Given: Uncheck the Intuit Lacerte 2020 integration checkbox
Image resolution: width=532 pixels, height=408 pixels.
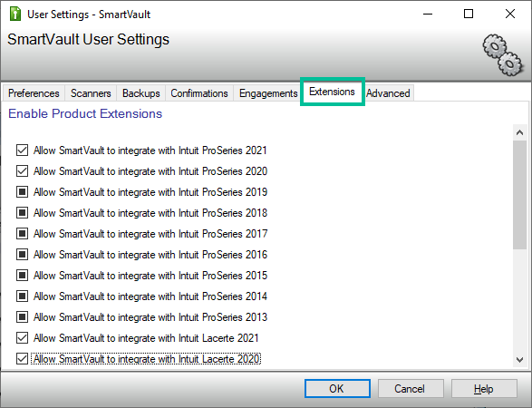Looking at the screenshot, I should click(x=22, y=359).
